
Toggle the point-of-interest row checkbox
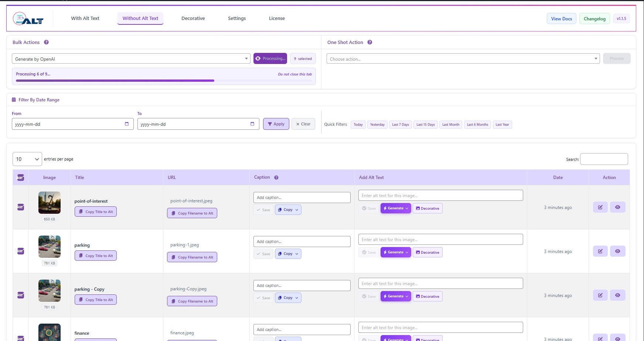pyautogui.click(x=21, y=207)
